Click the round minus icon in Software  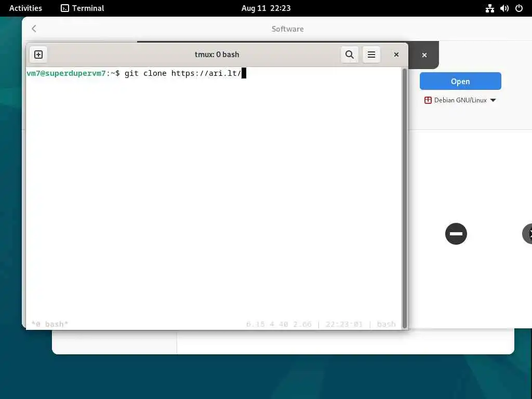pos(456,234)
